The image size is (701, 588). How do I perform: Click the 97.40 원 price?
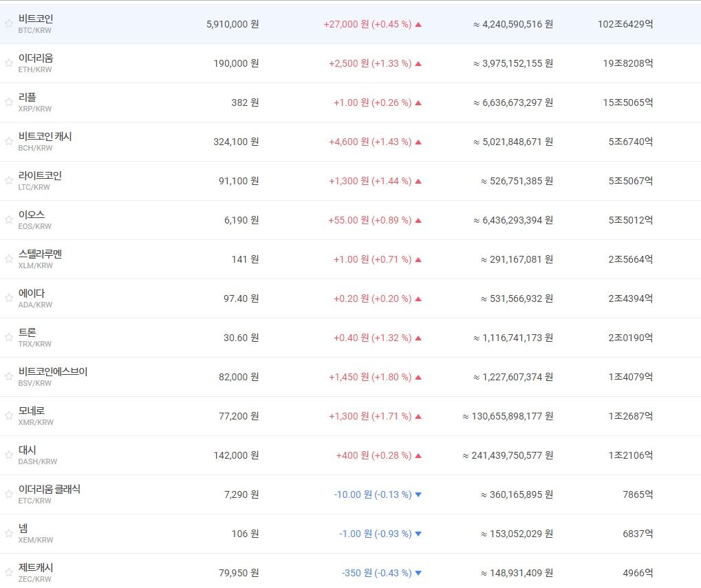[x=241, y=298]
